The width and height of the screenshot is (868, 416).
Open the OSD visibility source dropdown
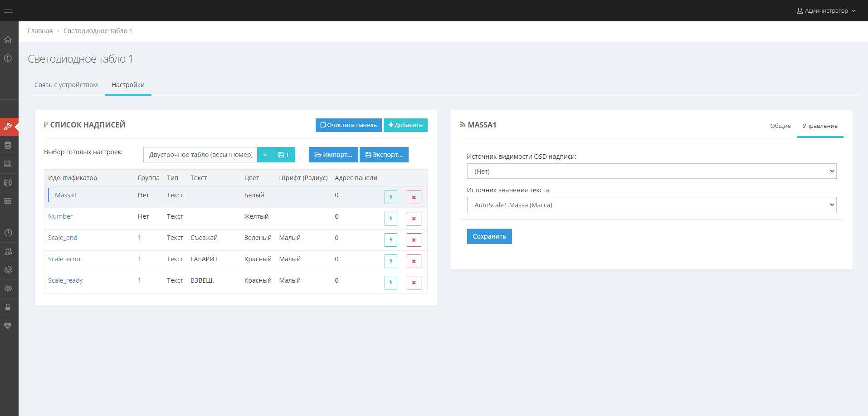click(x=651, y=171)
